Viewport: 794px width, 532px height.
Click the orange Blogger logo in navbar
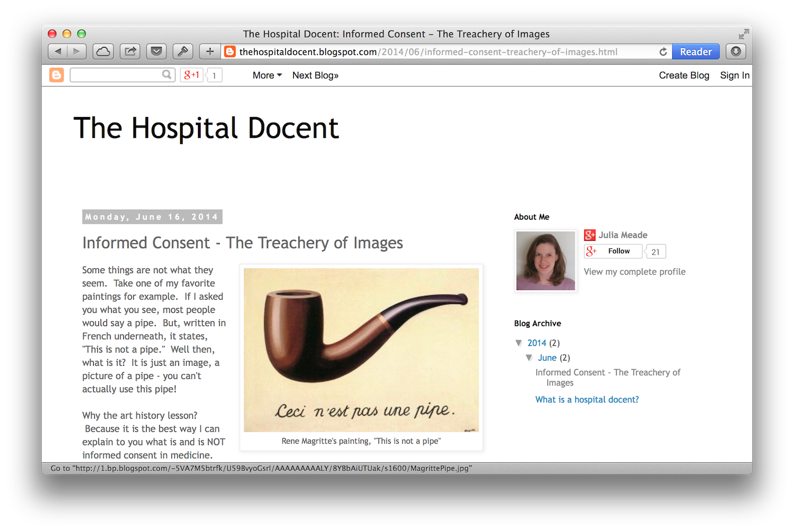[57, 75]
